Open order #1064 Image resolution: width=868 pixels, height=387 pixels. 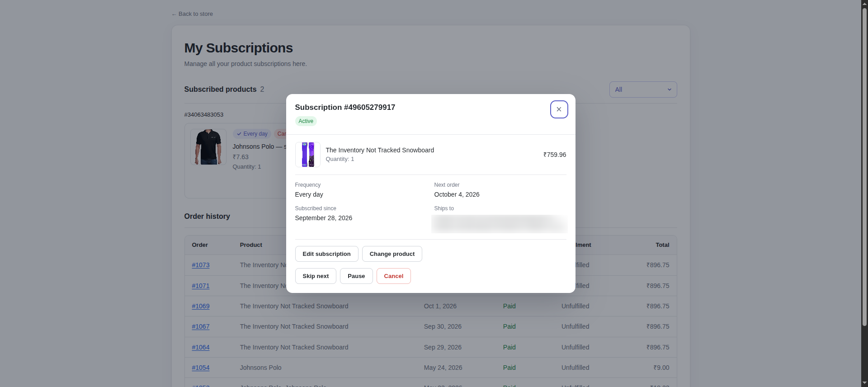(201, 347)
